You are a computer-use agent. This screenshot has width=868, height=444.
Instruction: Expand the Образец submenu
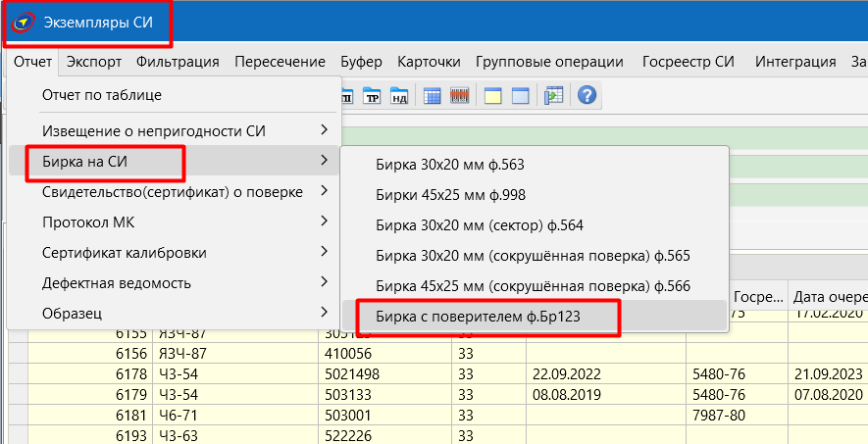(174, 314)
